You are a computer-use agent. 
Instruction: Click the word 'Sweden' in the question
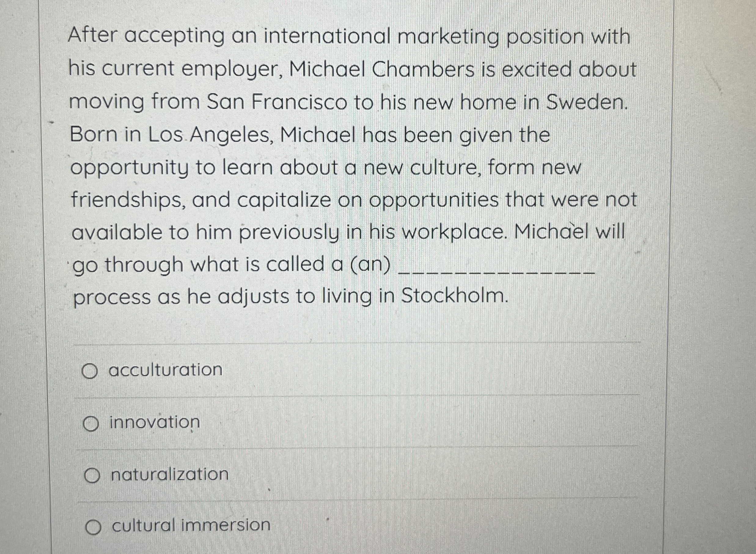(586, 102)
